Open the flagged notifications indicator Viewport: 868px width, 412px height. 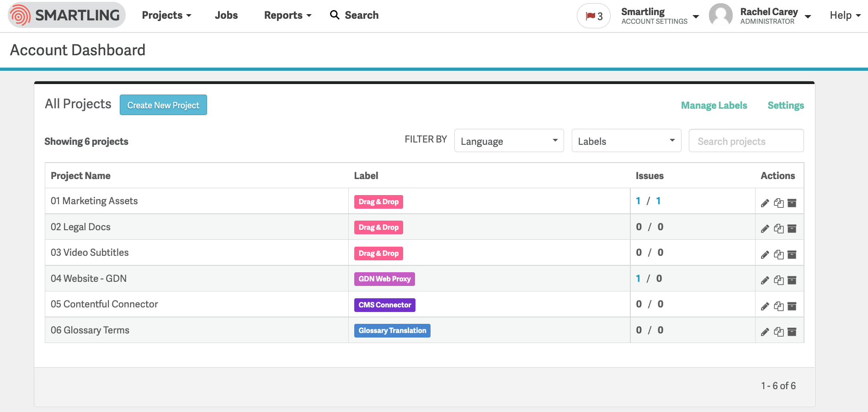click(x=593, y=15)
